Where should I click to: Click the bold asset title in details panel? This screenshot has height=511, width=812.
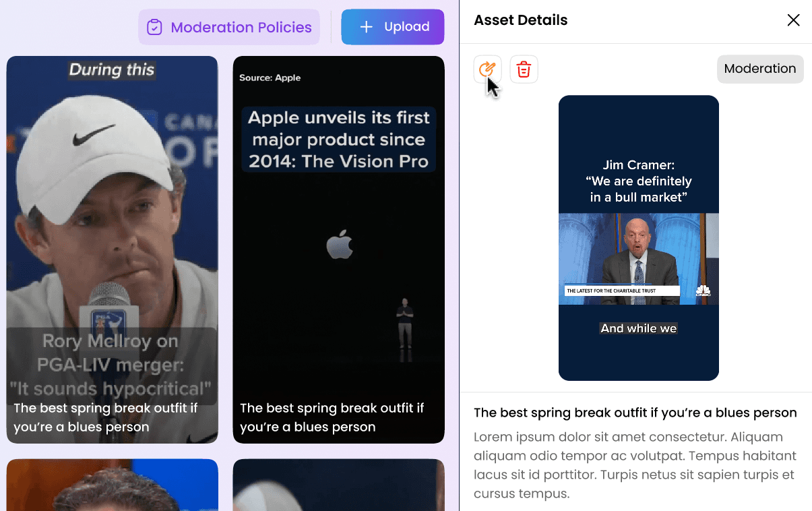click(635, 413)
